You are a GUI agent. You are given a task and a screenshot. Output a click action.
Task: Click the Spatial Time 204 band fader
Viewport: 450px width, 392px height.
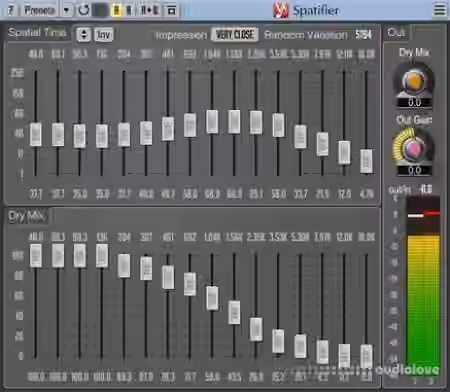coord(124,134)
